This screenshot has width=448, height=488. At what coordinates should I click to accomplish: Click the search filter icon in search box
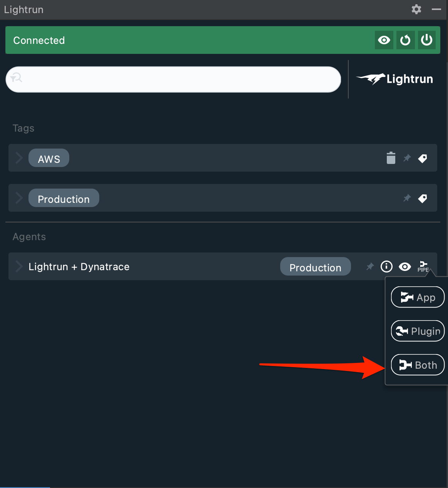pos(16,78)
